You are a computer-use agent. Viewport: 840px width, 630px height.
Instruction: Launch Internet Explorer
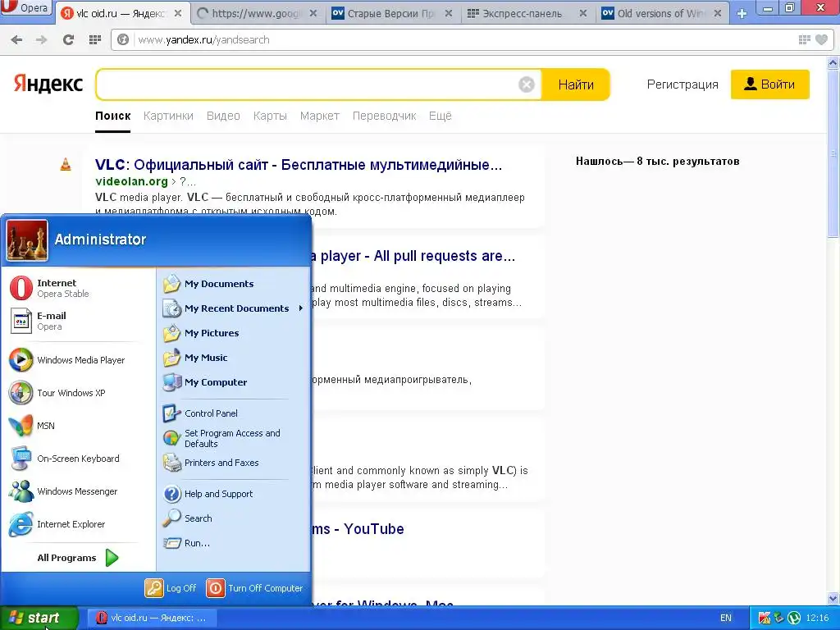(80, 524)
